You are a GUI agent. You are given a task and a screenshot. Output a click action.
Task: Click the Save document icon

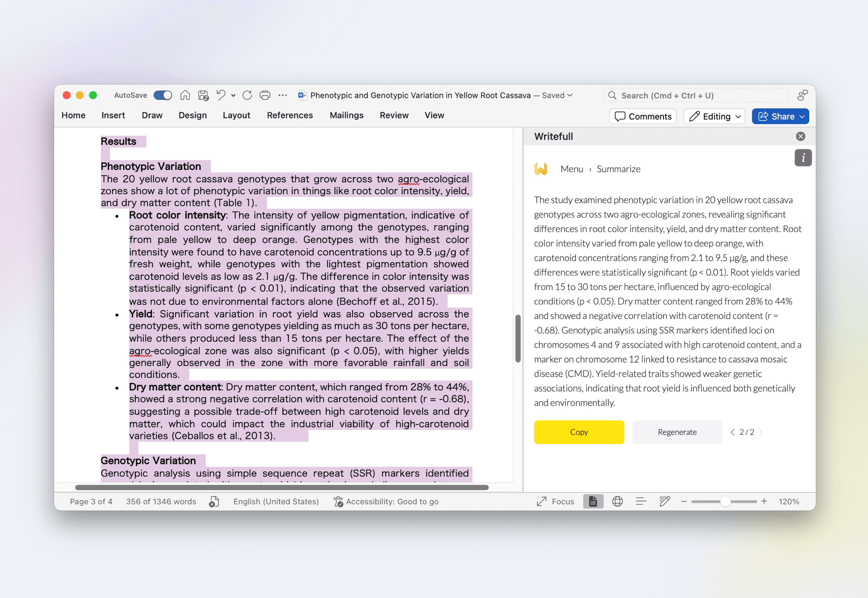(x=203, y=96)
